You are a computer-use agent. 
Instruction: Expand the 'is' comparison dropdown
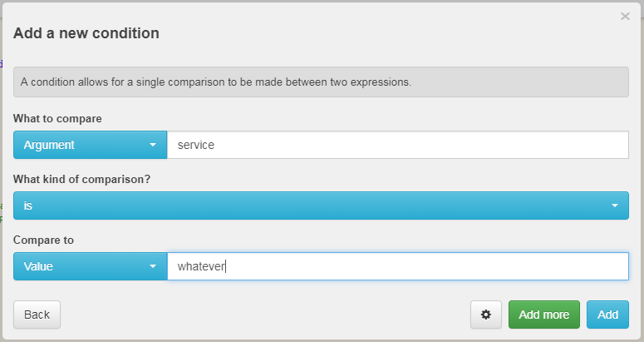pyautogui.click(x=321, y=206)
